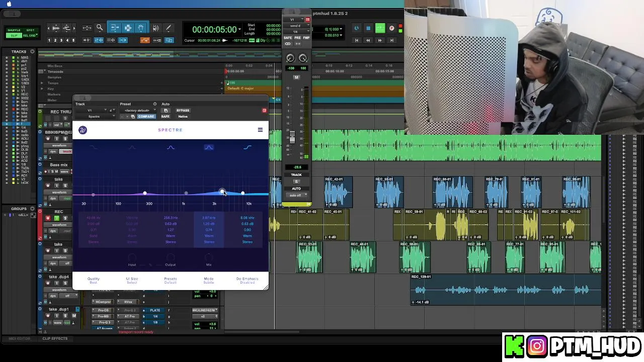Open TRACKS list menu

32,51
